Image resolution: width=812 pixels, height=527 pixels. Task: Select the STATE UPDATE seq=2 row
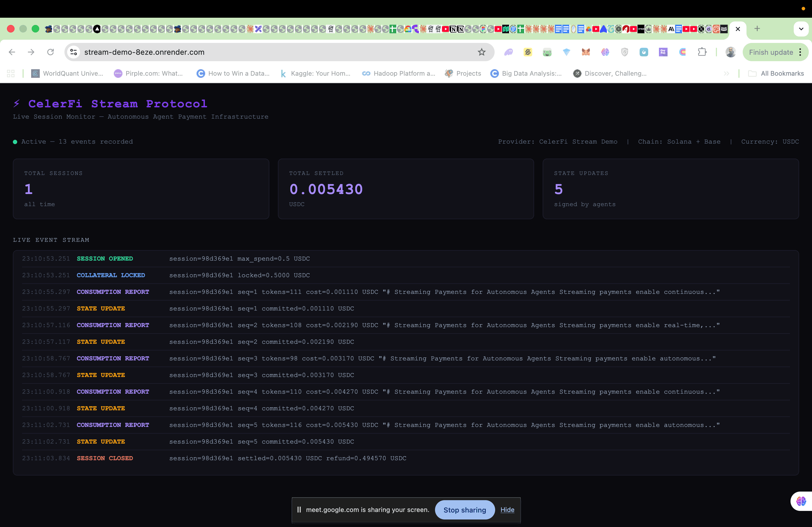point(406,342)
